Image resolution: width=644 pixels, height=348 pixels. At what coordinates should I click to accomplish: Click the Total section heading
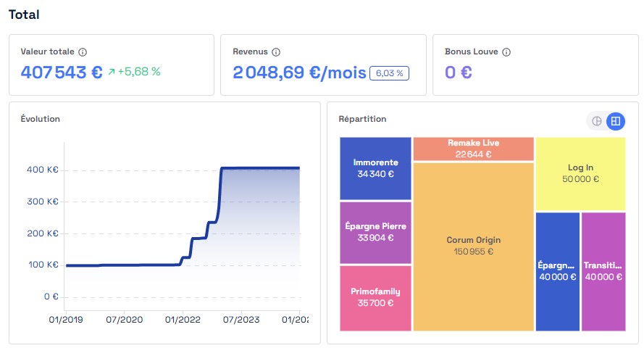point(24,14)
